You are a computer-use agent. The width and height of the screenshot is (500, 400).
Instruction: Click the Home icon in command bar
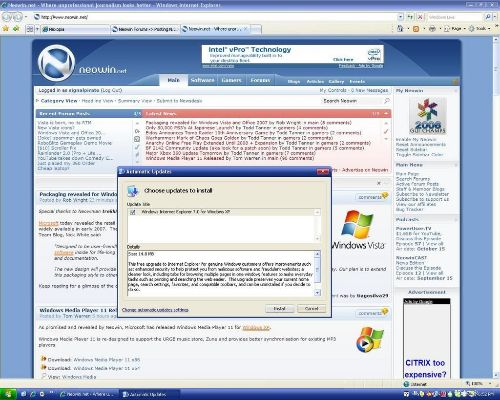point(400,29)
